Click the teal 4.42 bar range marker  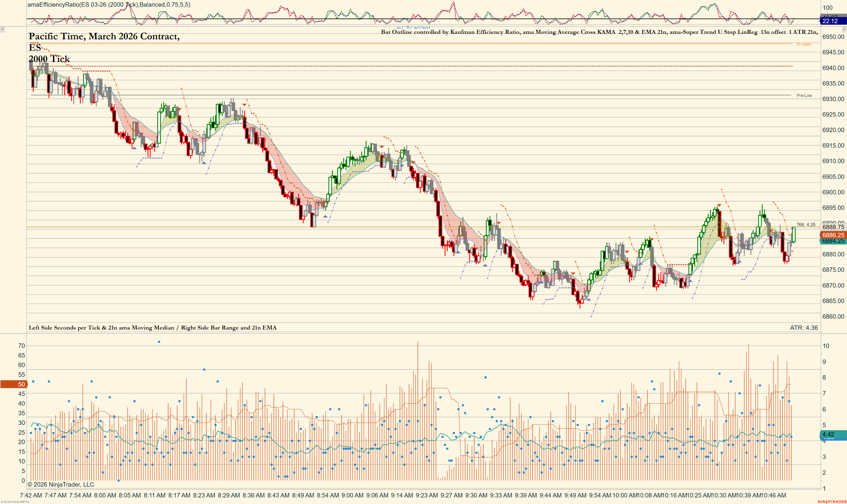coord(833,434)
